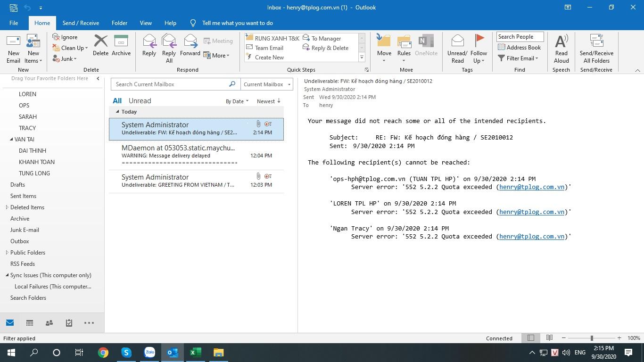The height and width of the screenshot is (362, 644).
Task: Switch to Calendar view
Action: click(29, 323)
